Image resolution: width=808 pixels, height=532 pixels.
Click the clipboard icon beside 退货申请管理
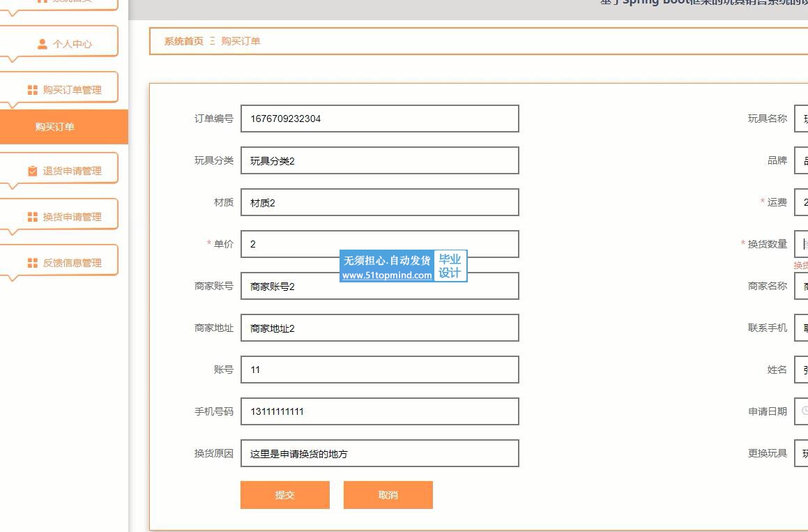point(32,171)
